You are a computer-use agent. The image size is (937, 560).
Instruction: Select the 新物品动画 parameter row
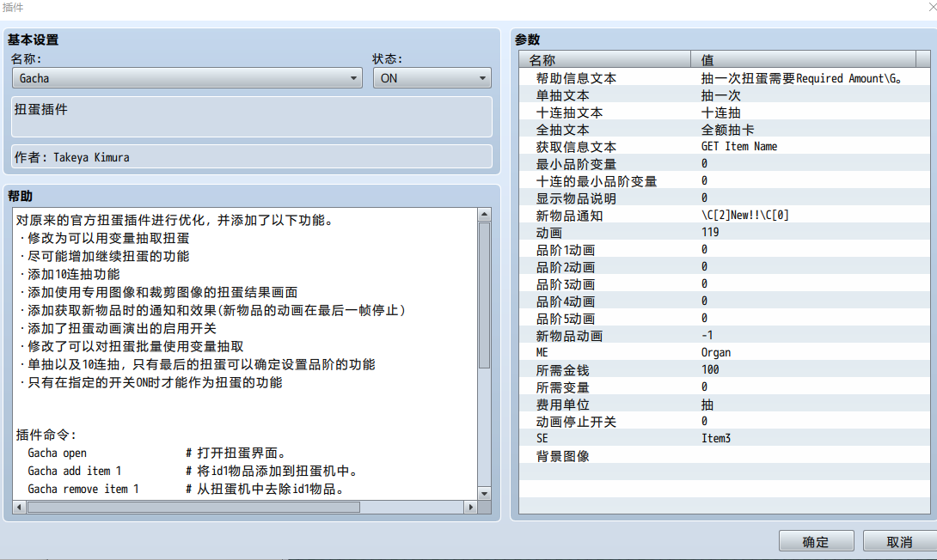[x=725, y=336]
